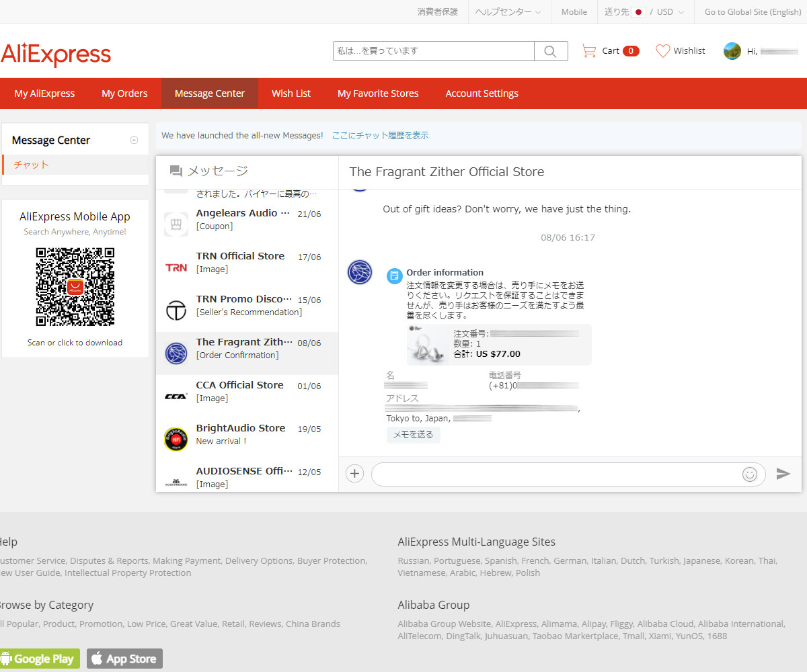Image resolution: width=807 pixels, height=672 pixels.
Task: Click the search magnifier icon
Action: click(x=551, y=51)
